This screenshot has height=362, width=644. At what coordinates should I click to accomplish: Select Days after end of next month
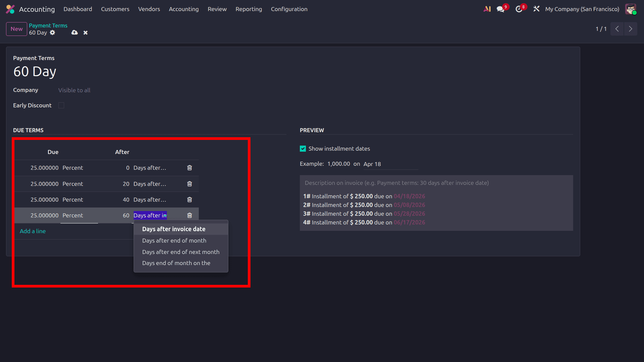pos(181,252)
